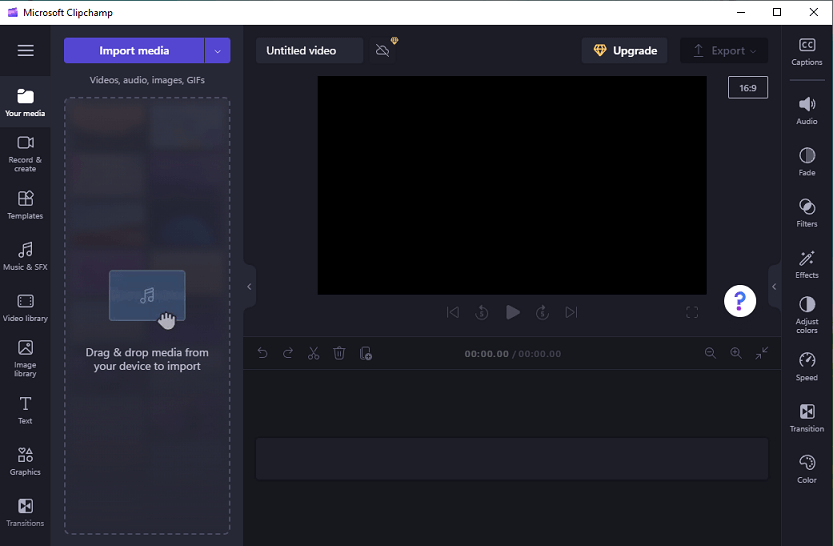Open Music & SFX library

coord(25,257)
